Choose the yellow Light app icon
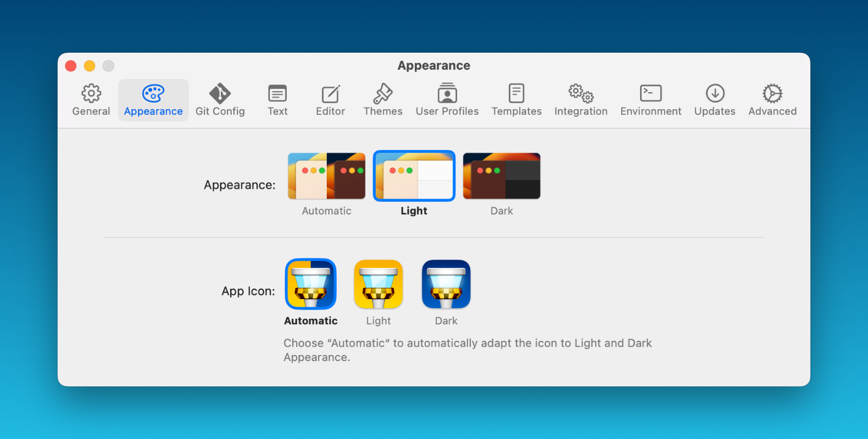This screenshot has height=439, width=868. [x=379, y=284]
